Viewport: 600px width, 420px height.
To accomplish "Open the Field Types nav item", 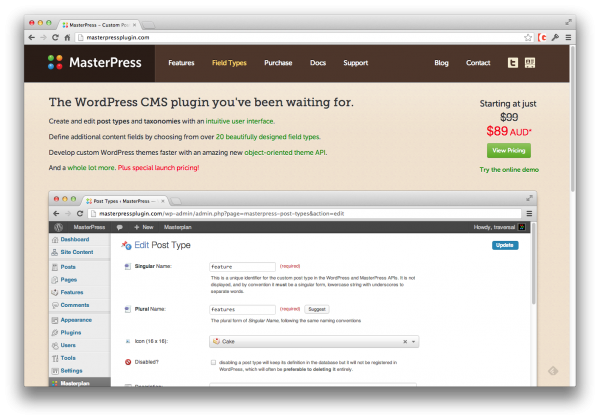I will pyautogui.click(x=229, y=63).
